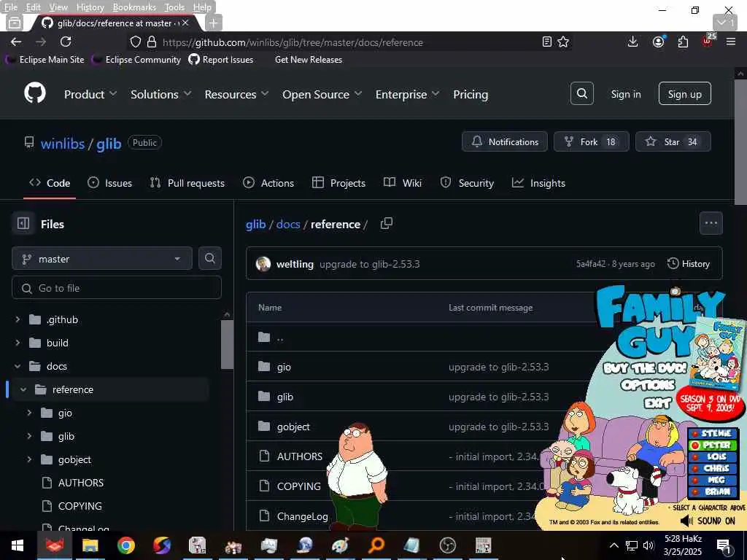This screenshot has height=560, width=747.
Task: Click the browser back arrow
Action: (x=16, y=42)
